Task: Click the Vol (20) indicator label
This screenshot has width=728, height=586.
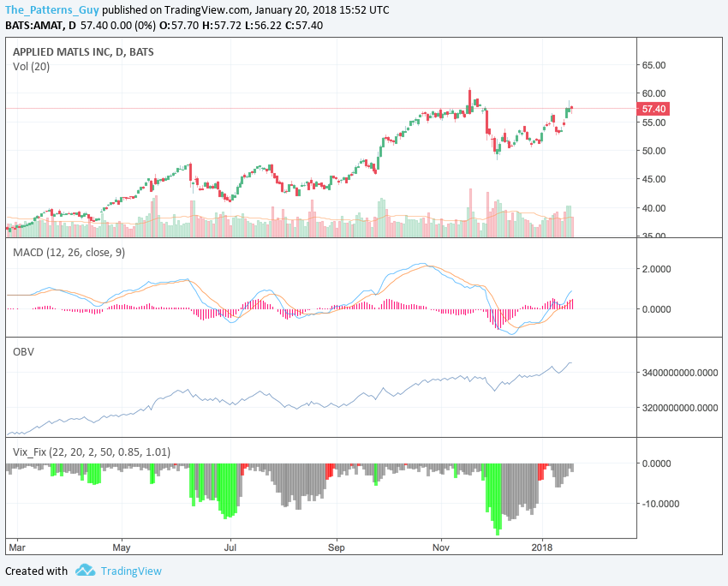Action: pyautogui.click(x=31, y=67)
